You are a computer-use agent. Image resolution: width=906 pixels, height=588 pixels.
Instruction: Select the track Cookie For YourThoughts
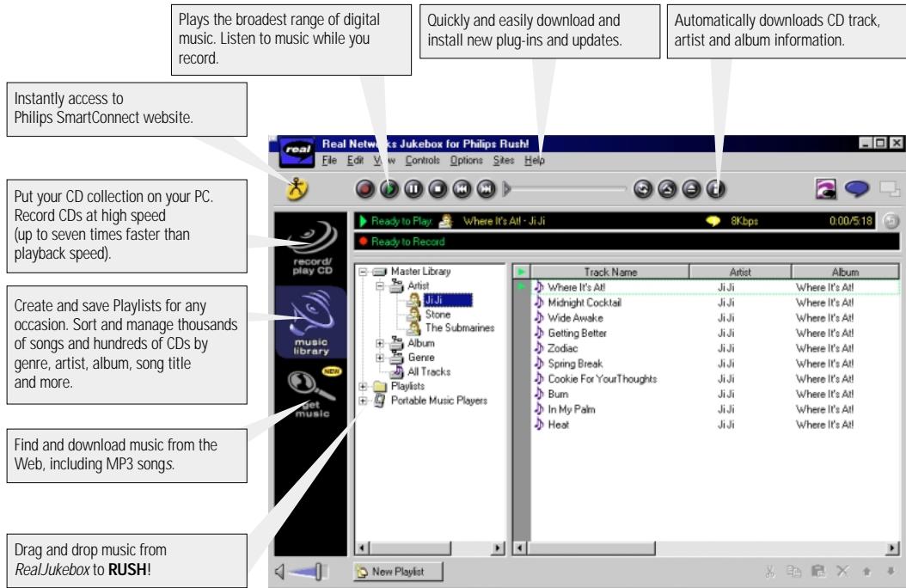click(x=602, y=379)
